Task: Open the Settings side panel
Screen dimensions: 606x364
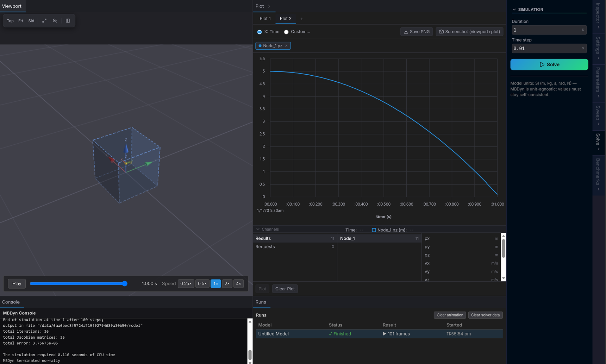Action: coord(598,48)
